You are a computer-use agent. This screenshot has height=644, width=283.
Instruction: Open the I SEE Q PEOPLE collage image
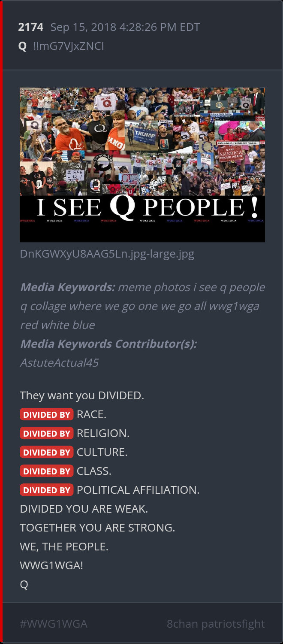[x=142, y=165]
